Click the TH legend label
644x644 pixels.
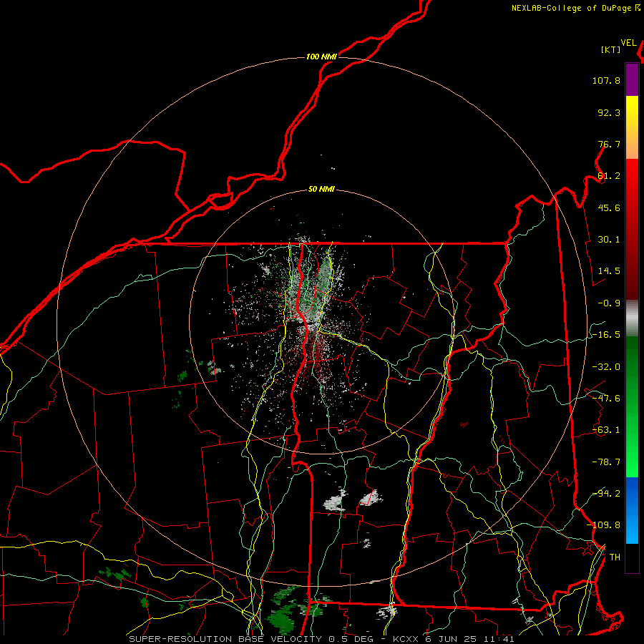tap(615, 557)
